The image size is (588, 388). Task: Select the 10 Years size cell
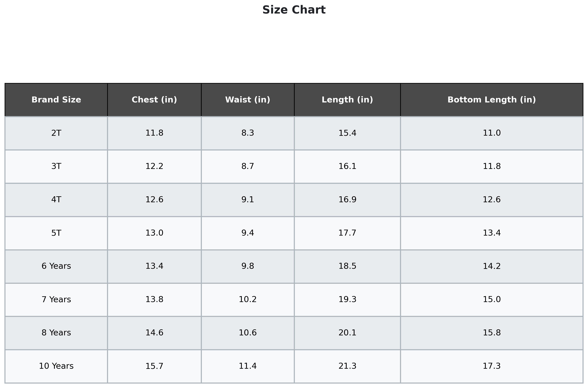(x=56, y=366)
